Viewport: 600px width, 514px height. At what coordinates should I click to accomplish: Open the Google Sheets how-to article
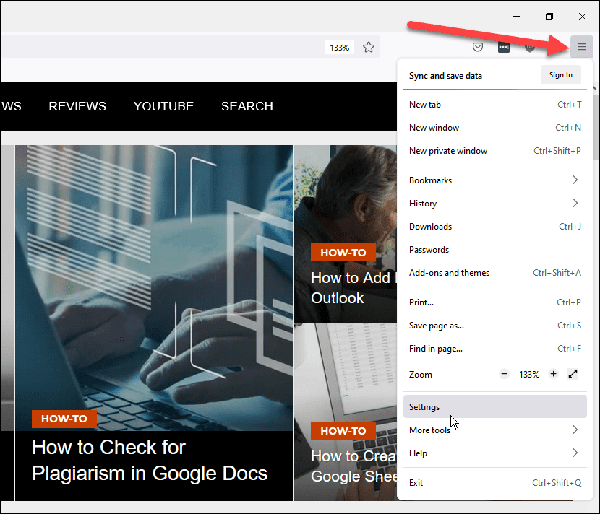pyautogui.click(x=354, y=466)
